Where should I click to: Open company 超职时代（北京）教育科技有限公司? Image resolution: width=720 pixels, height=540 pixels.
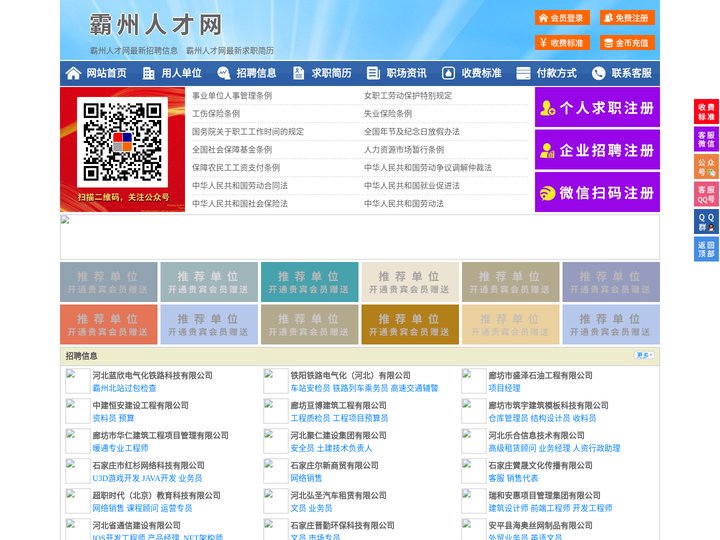click(157, 495)
